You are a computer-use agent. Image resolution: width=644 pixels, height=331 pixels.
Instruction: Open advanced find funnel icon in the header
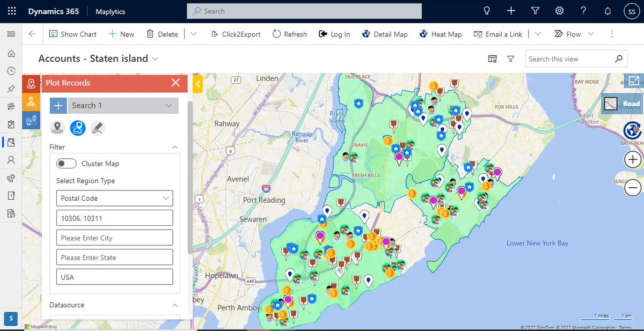(535, 11)
